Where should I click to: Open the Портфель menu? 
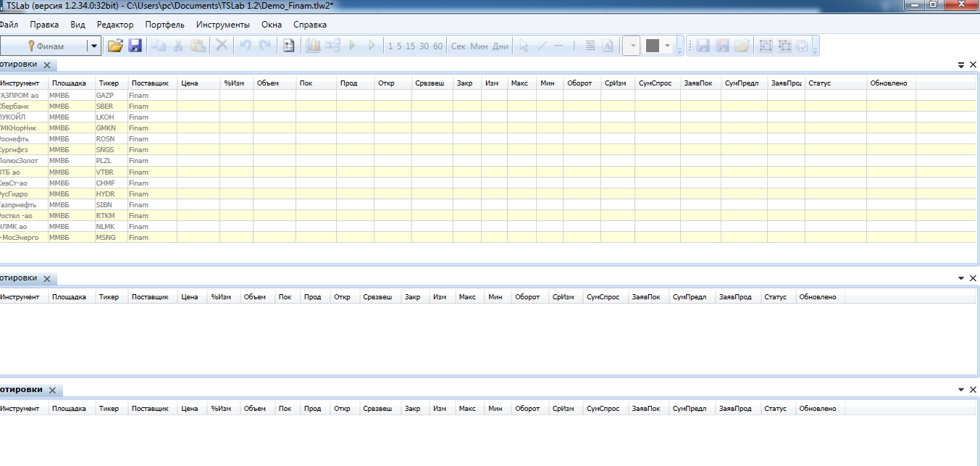pos(165,25)
